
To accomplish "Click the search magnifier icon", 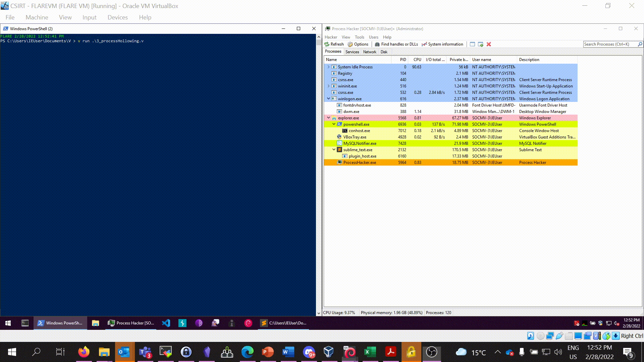I will (640, 44).
